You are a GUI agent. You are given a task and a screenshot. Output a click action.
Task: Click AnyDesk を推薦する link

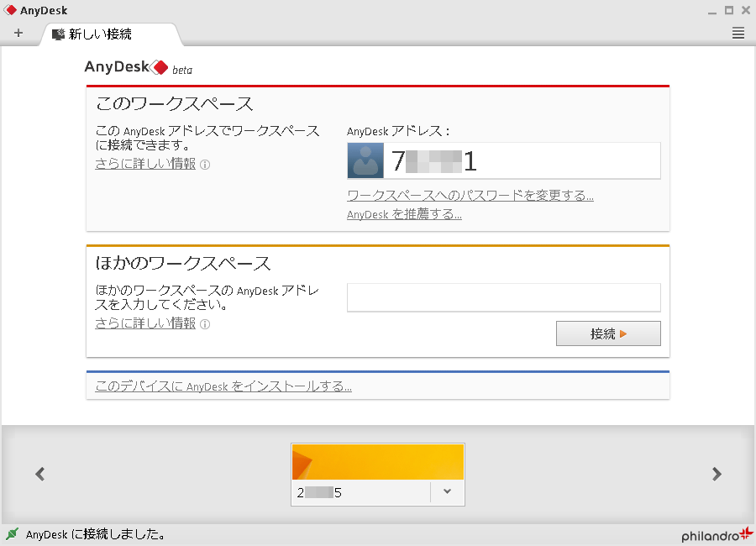pyautogui.click(x=404, y=214)
